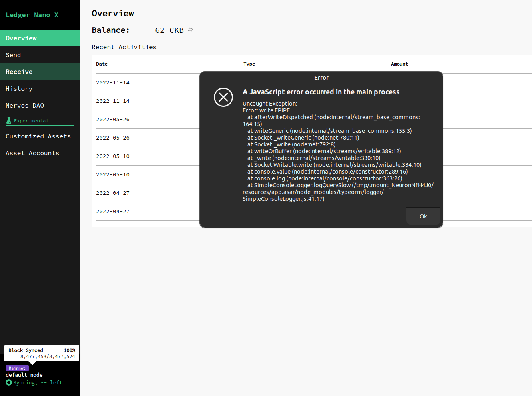Click the Ledger Nano X wallet title
The width and height of the screenshot is (532, 396).
click(x=31, y=15)
